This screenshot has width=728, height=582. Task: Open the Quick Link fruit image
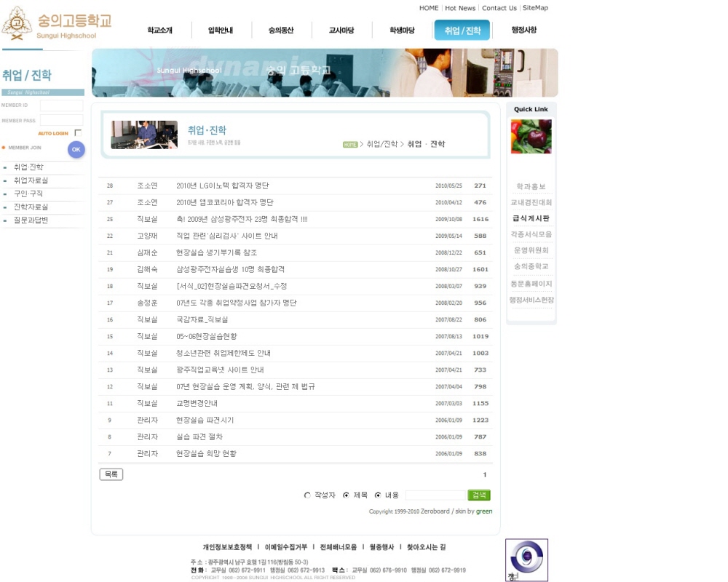point(531,136)
